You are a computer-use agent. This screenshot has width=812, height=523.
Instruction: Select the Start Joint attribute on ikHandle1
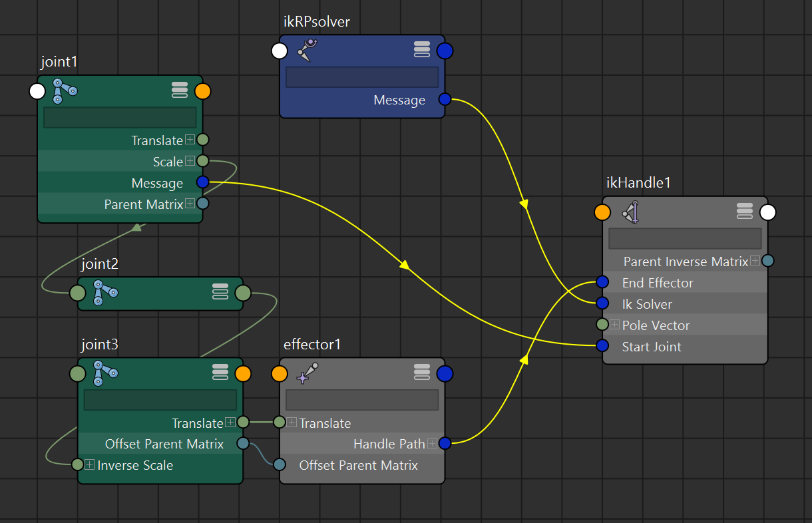651,346
